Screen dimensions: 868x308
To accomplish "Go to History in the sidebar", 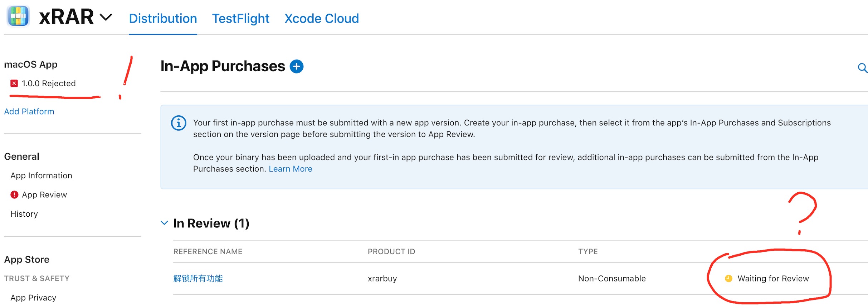I will 24,214.
